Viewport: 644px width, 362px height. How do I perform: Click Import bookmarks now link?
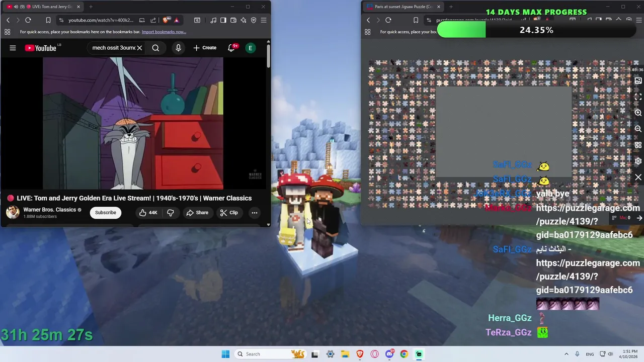coord(164,32)
